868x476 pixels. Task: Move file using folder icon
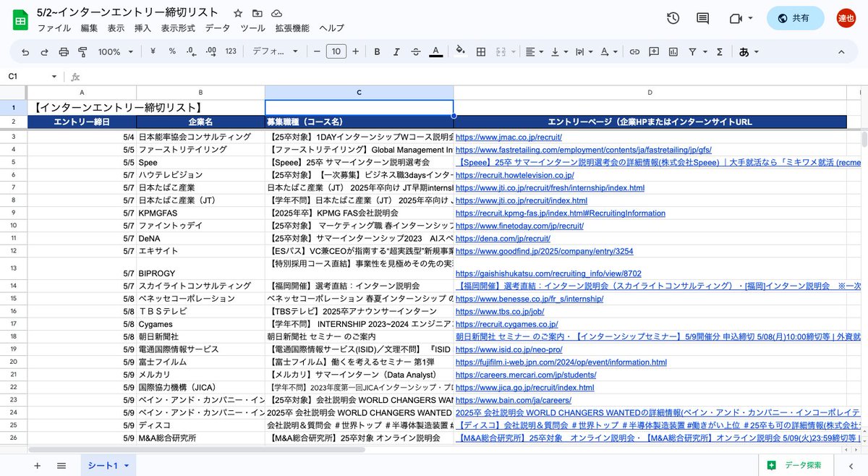[x=258, y=13]
